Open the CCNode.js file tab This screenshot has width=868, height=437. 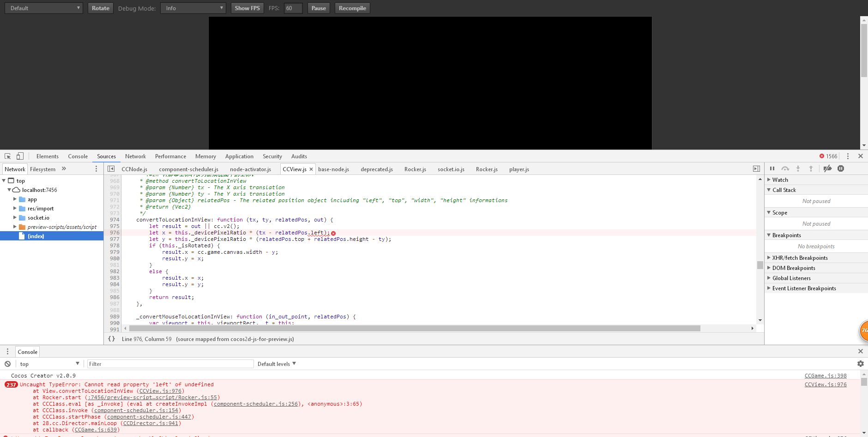[134, 169]
